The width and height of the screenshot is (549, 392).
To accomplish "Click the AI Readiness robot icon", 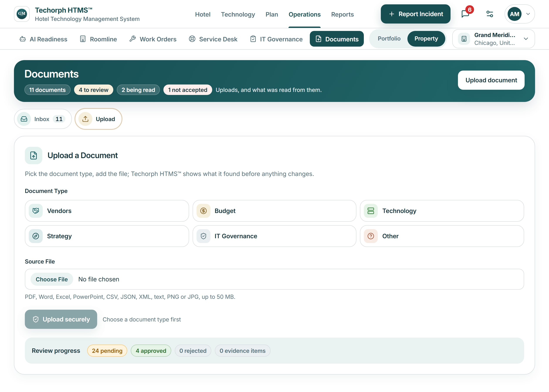I will point(22,39).
